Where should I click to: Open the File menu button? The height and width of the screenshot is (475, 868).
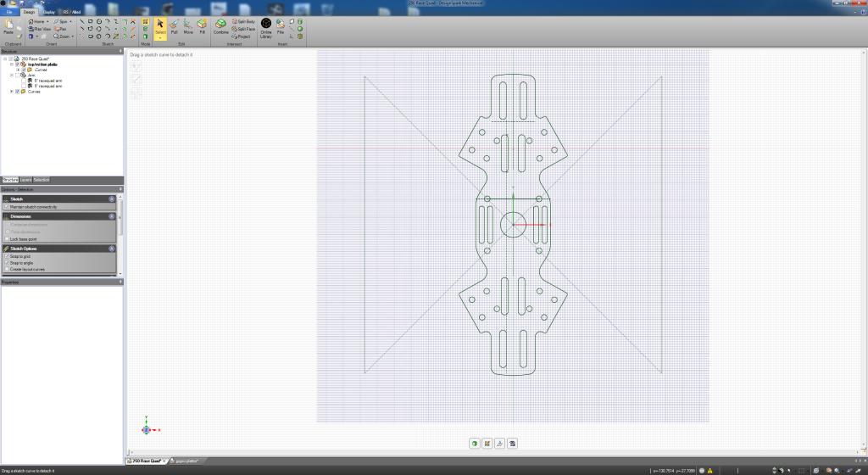tap(9, 12)
